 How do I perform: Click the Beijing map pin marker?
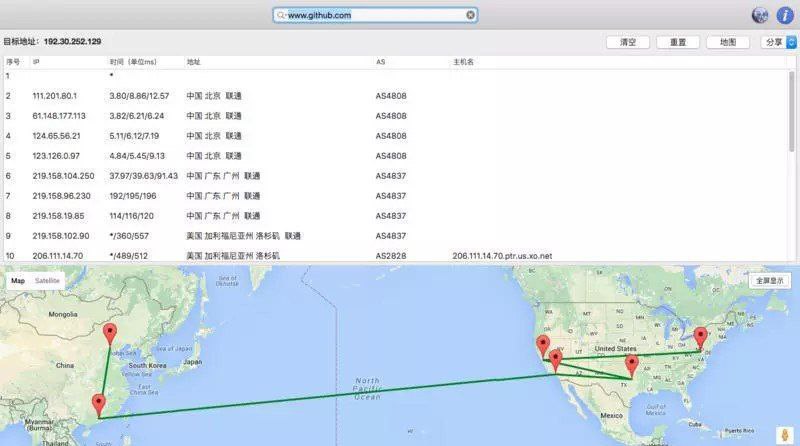click(x=110, y=333)
